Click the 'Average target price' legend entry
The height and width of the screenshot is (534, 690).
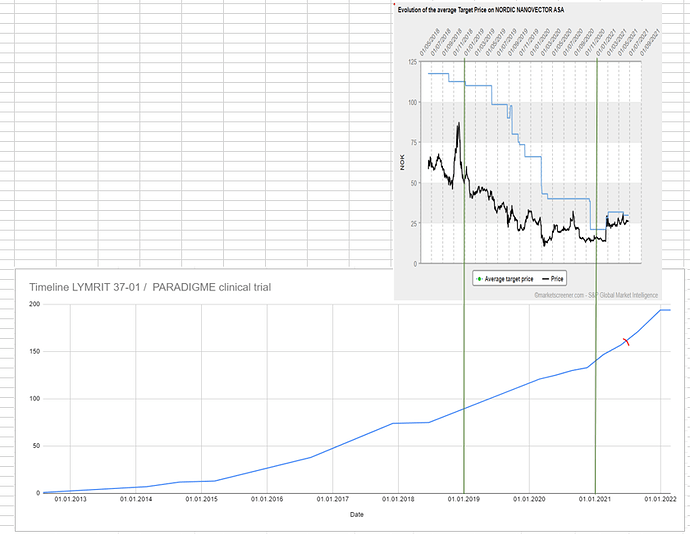click(505, 279)
